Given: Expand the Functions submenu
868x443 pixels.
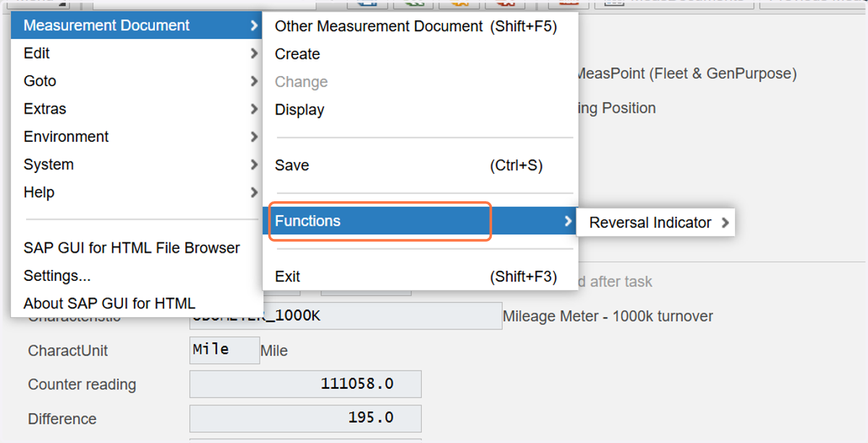Looking at the screenshot, I should [420, 221].
